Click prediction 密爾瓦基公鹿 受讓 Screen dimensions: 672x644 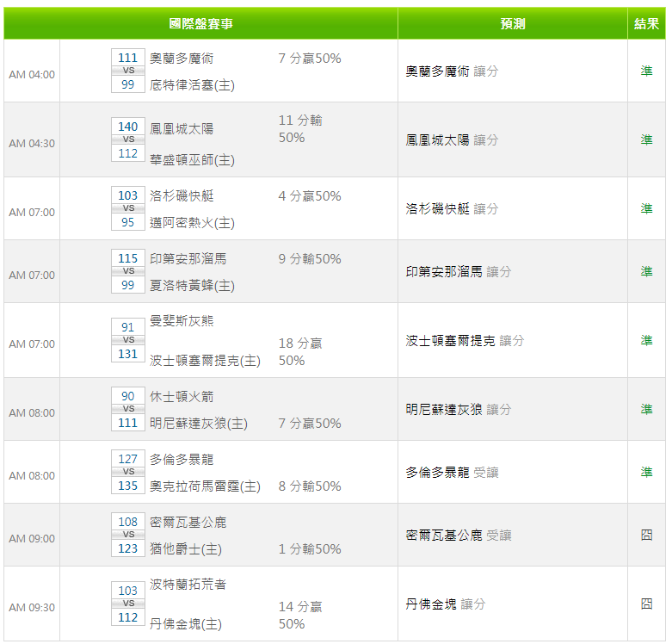click(x=459, y=536)
